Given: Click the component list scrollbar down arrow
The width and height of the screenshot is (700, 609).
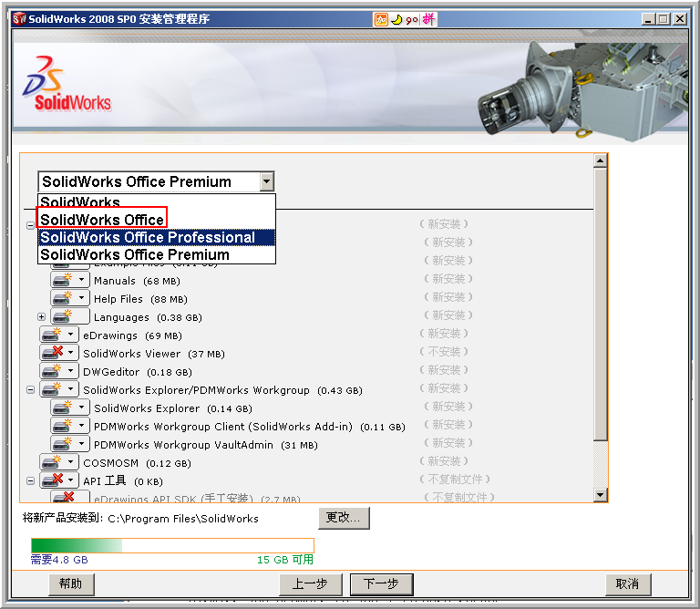Looking at the screenshot, I should [x=601, y=495].
